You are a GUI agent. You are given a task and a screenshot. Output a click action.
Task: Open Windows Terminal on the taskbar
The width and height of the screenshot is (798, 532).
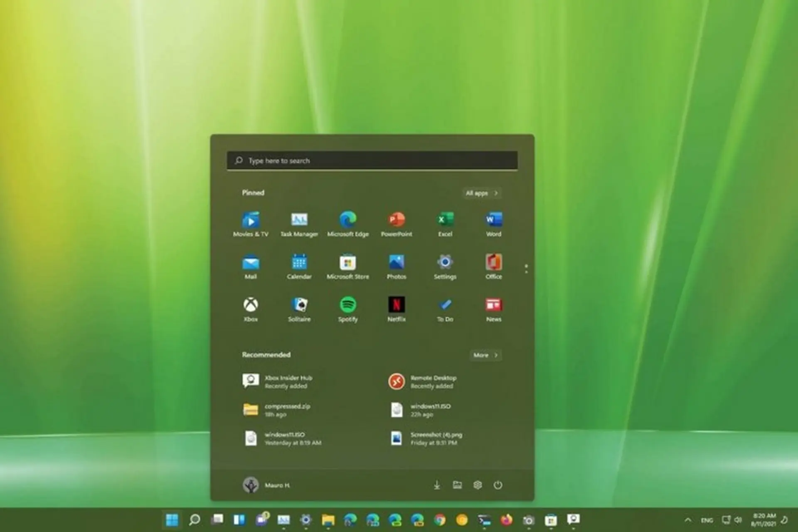484,520
